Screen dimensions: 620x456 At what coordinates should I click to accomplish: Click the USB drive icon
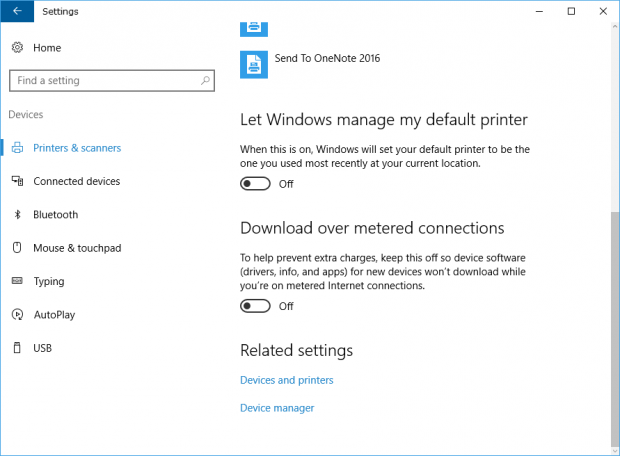(x=17, y=348)
